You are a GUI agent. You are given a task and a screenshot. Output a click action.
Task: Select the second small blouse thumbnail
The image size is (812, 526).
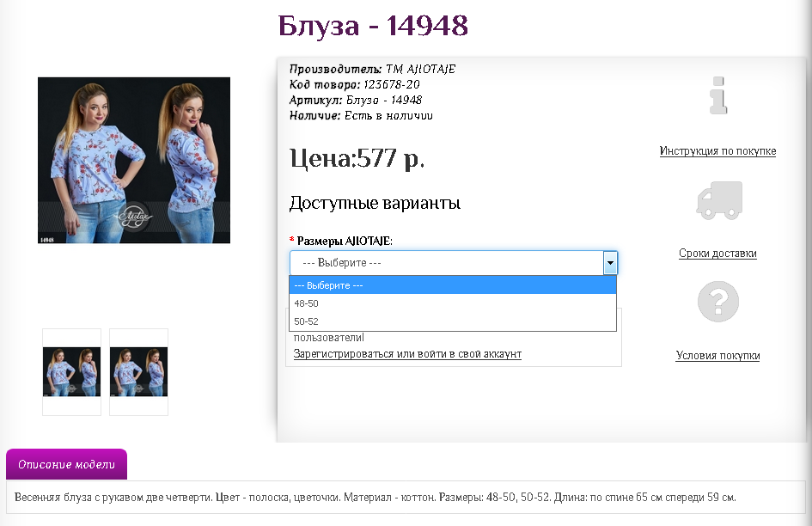[138, 372]
